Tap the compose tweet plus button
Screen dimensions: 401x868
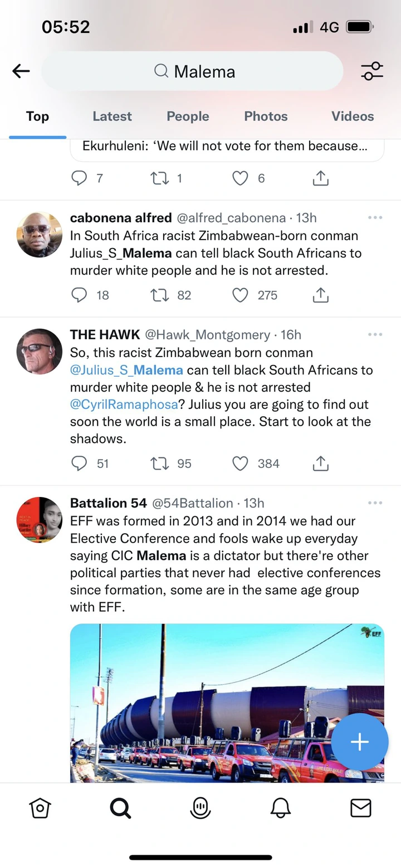[360, 742]
